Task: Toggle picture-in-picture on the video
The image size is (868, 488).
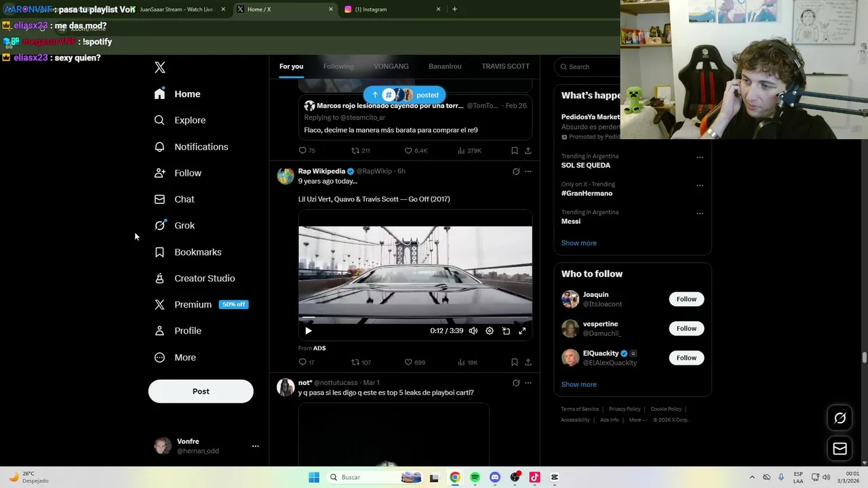Action: [x=506, y=331]
